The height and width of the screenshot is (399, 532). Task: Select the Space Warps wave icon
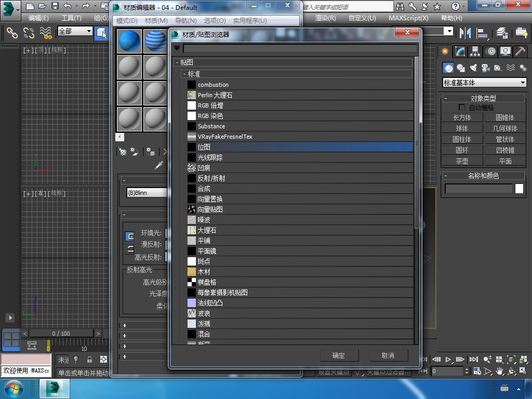coord(511,68)
